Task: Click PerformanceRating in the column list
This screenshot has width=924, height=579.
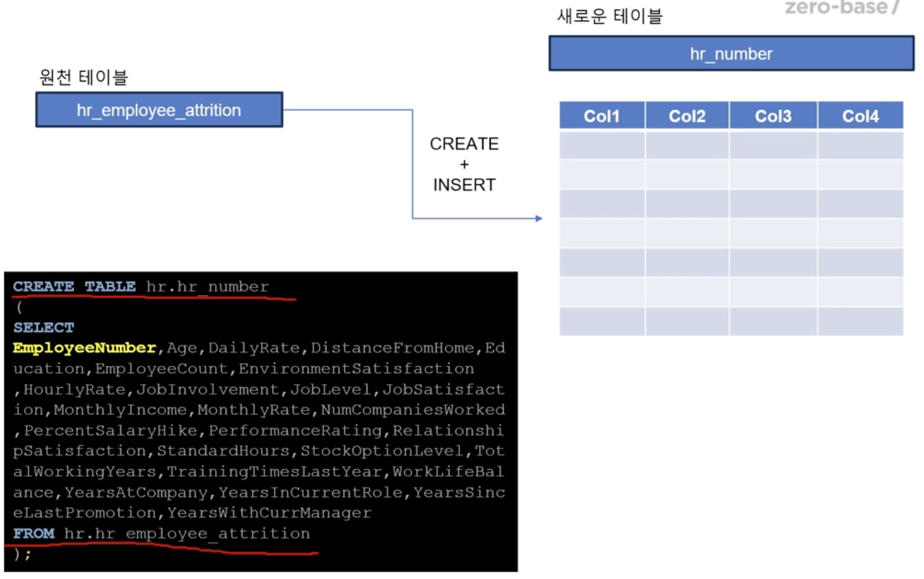Action: pos(295,431)
